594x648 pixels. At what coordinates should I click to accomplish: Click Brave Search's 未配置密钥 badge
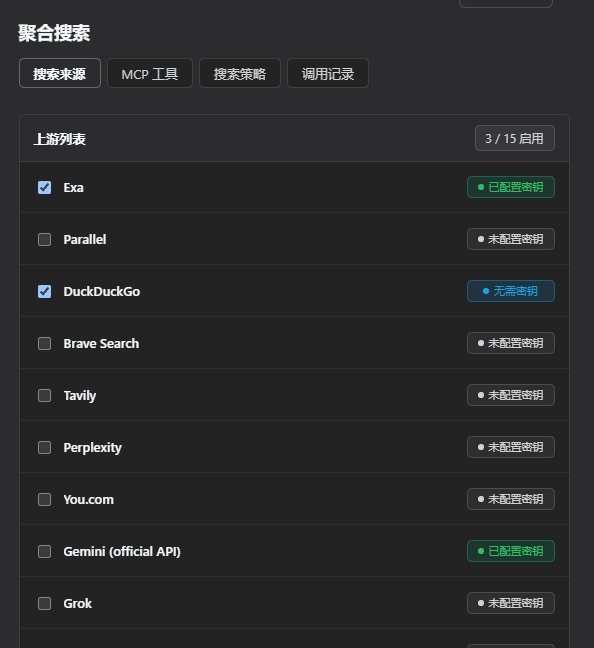(511, 343)
